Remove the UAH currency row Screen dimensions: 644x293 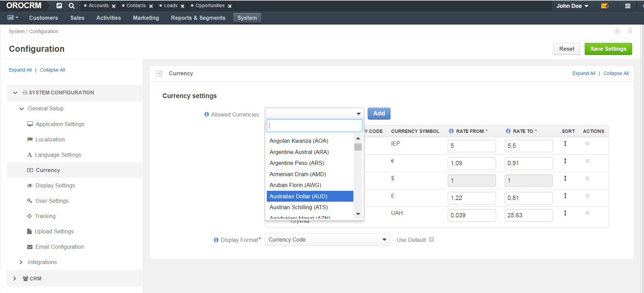587,213
